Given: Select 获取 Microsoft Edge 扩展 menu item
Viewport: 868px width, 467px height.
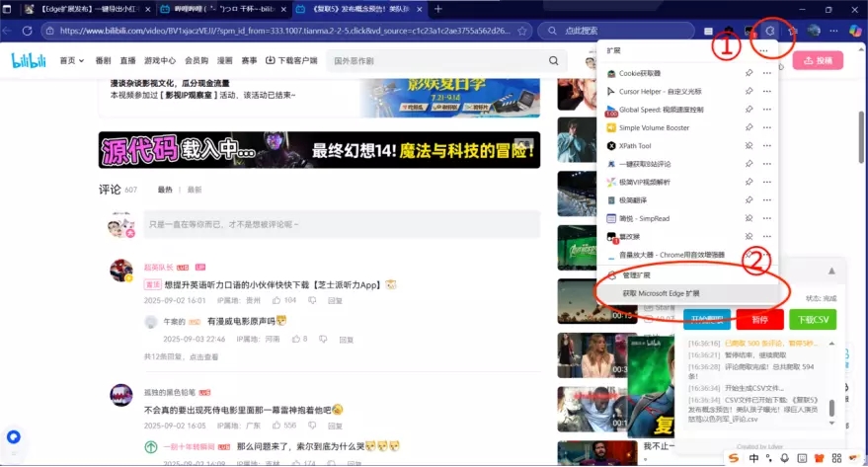Looking at the screenshot, I should [x=661, y=293].
